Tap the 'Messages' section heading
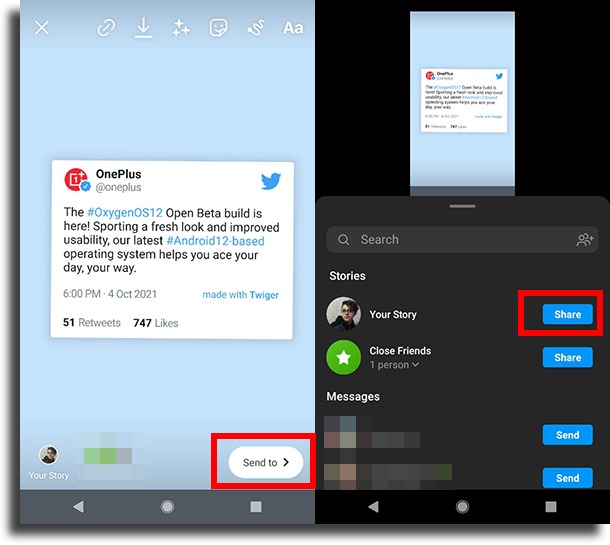The height and width of the screenshot is (545, 610). tap(353, 396)
